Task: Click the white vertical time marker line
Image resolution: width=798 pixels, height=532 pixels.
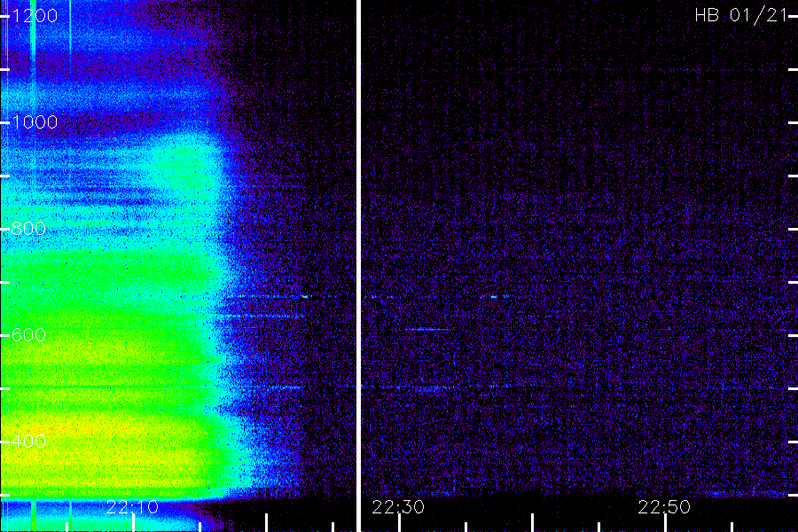Action: [358, 266]
